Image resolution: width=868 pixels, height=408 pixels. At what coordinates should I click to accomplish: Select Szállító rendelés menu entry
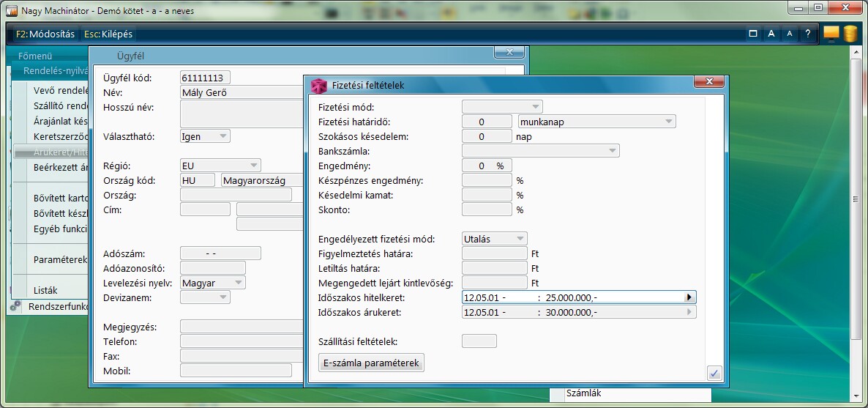60,105
